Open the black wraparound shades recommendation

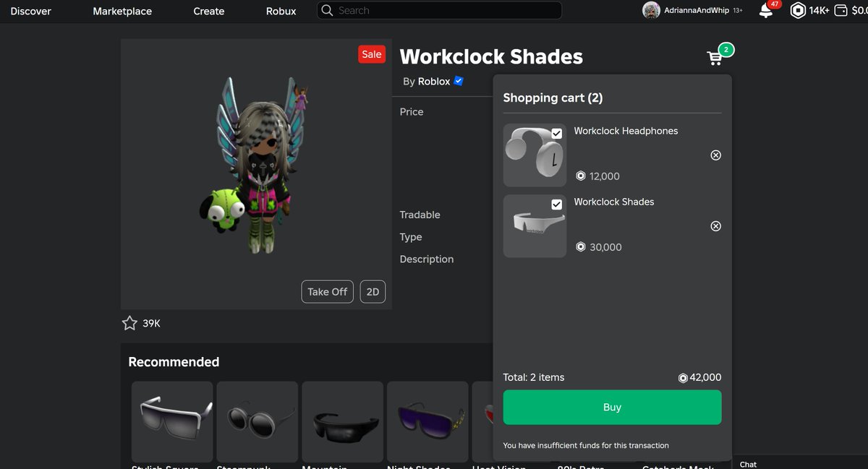pos(342,422)
